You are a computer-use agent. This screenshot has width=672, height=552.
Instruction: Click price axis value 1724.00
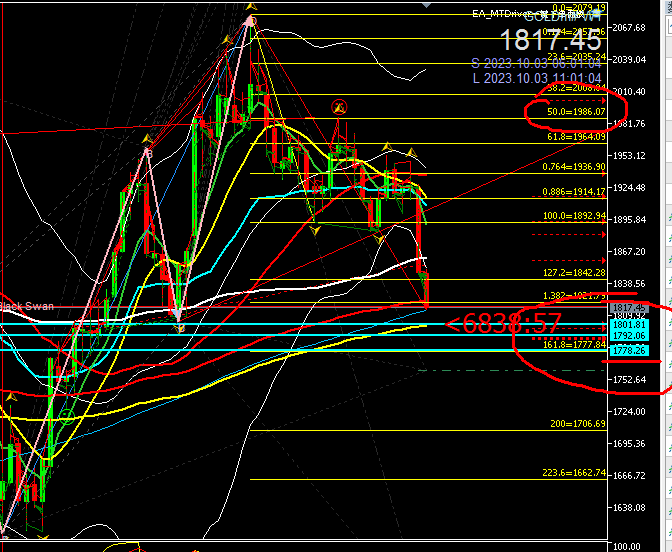[629, 411]
